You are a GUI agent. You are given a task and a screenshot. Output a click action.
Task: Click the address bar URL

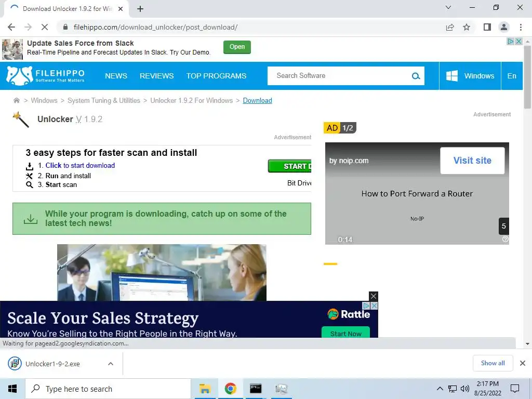click(x=155, y=27)
